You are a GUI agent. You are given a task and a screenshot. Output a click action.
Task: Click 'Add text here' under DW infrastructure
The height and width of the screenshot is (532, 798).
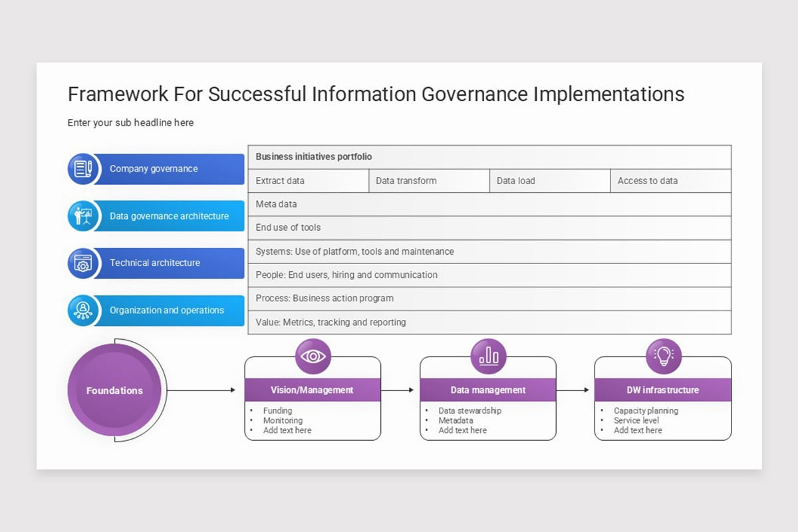point(638,430)
